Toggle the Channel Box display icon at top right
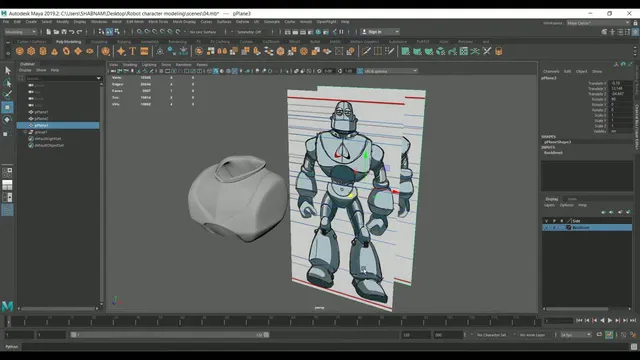Screen dimensions: 640x360 (x=636, y=32)
